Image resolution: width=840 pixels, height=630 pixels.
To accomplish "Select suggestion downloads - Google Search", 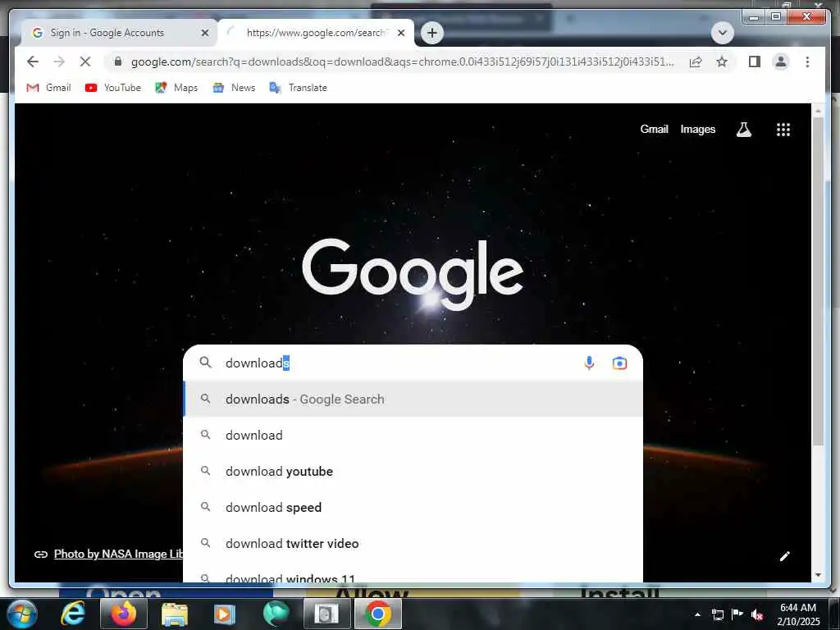I will pyautogui.click(x=413, y=399).
